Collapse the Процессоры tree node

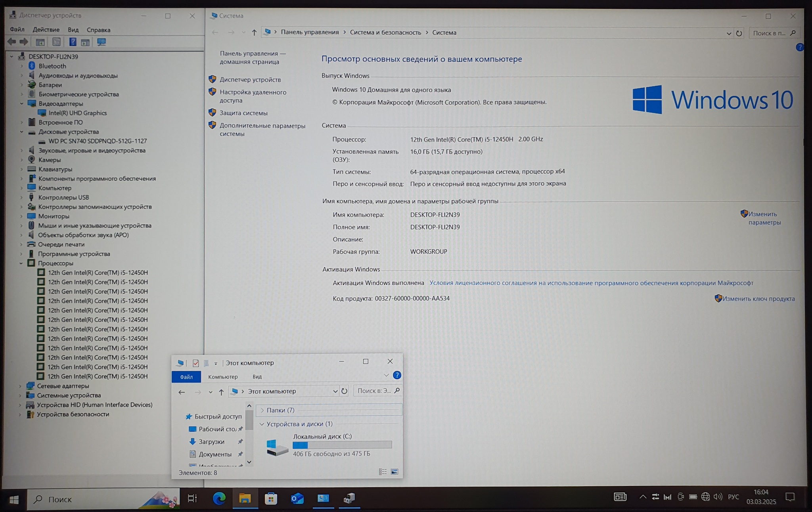[21, 263]
